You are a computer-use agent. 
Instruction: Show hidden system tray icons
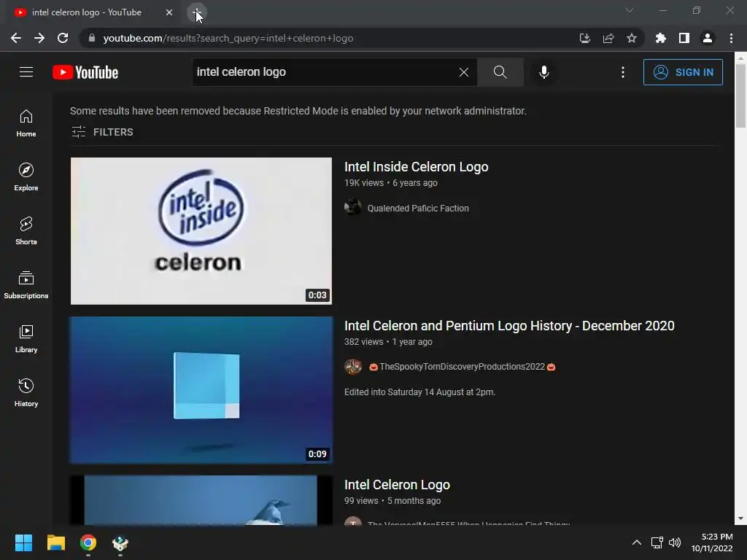tap(636, 542)
